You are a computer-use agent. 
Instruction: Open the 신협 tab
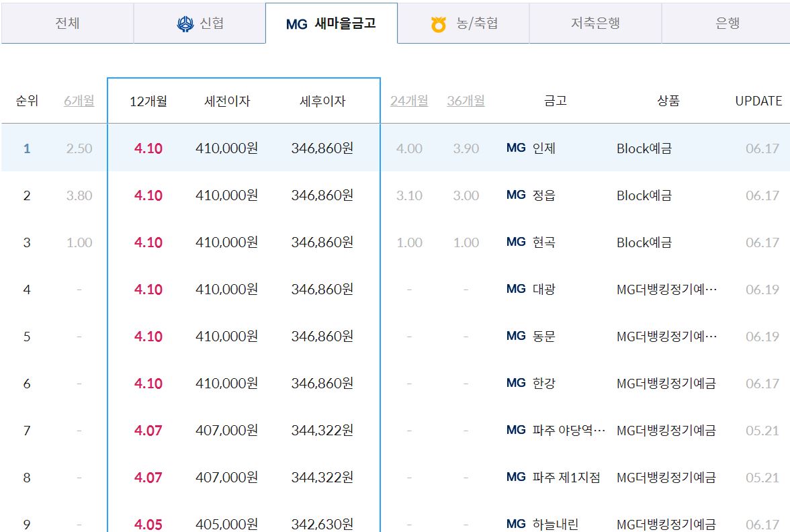(200, 23)
